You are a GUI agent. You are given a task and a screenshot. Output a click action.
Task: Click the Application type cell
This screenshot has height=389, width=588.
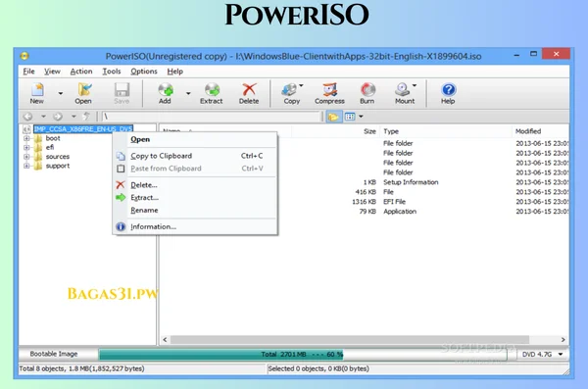click(x=400, y=212)
